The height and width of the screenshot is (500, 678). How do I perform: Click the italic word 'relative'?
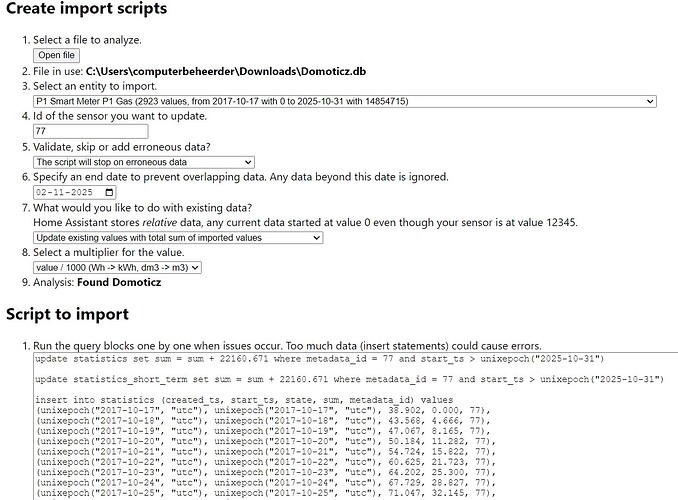click(187, 222)
